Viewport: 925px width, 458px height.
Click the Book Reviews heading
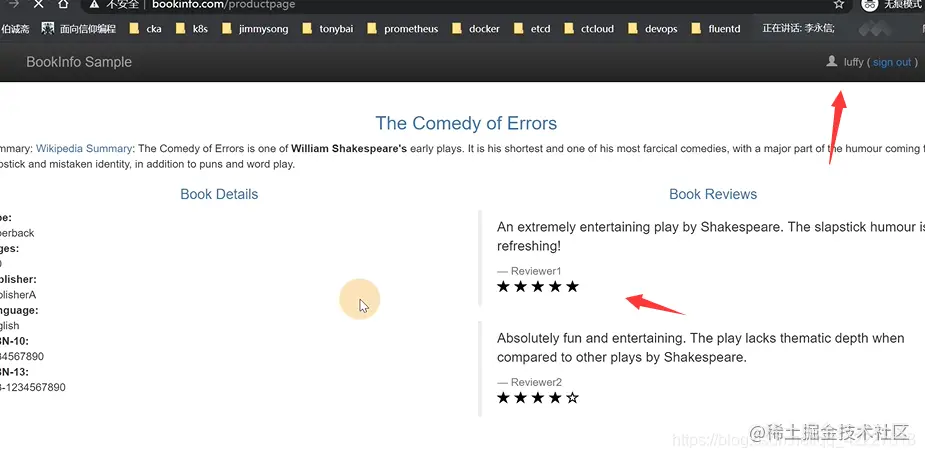click(713, 194)
